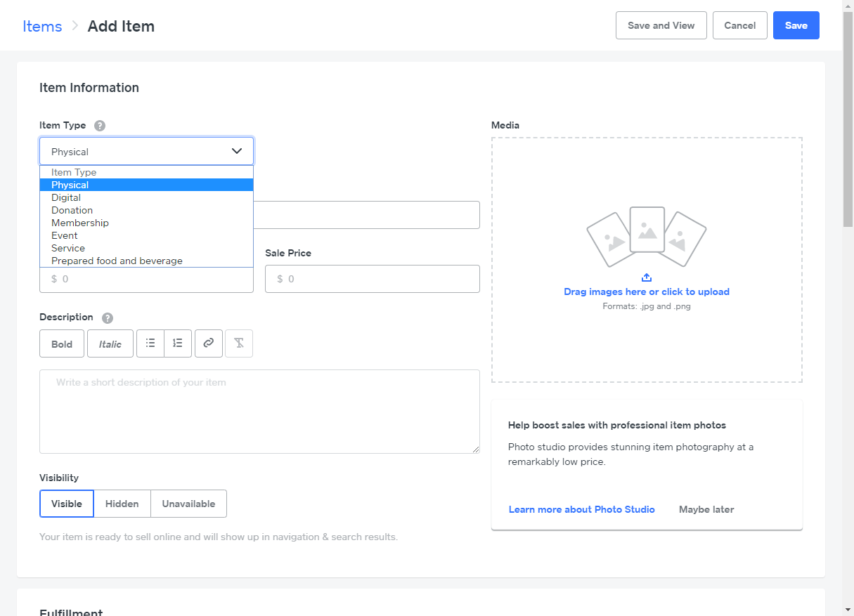Click the insert link icon

(x=209, y=343)
